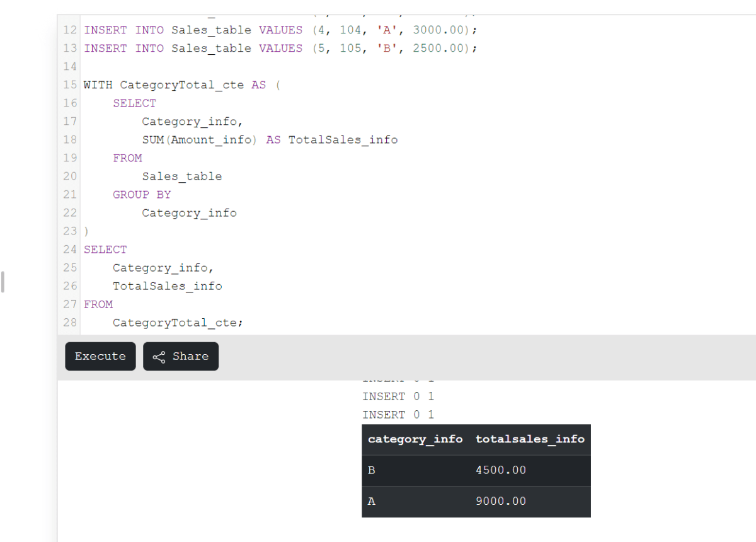Click the share arrow icon
This screenshot has height=542, width=756.
click(158, 355)
